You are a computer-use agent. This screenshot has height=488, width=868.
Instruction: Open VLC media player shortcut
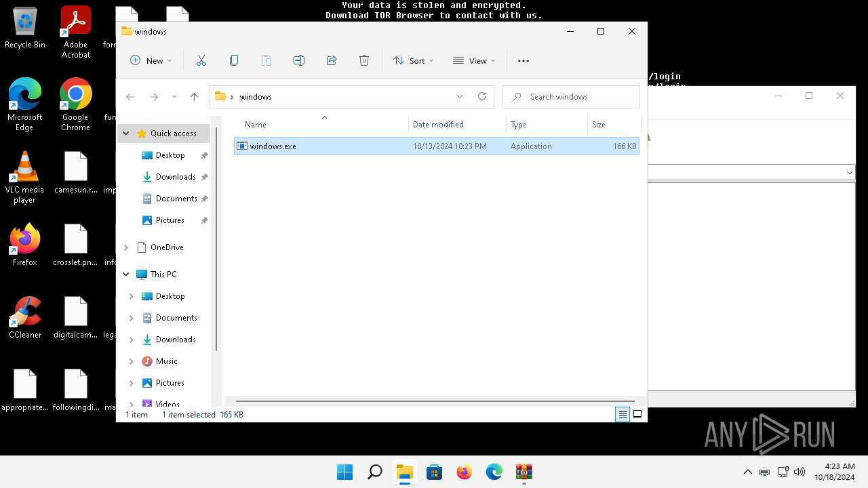24,178
